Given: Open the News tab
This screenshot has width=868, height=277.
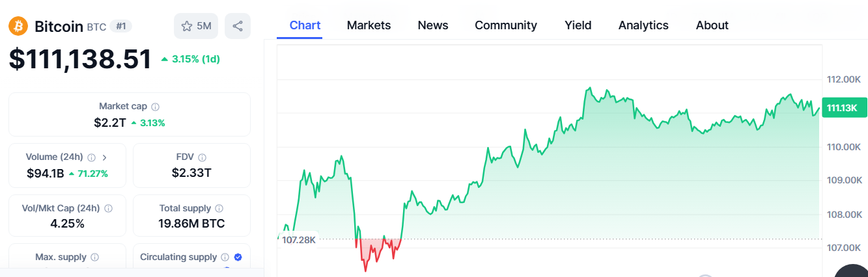Looking at the screenshot, I should click(x=433, y=25).
